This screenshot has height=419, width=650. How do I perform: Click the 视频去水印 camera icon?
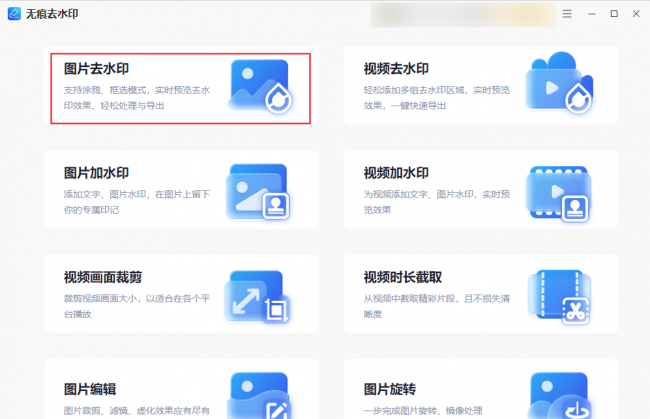(559, 82)
